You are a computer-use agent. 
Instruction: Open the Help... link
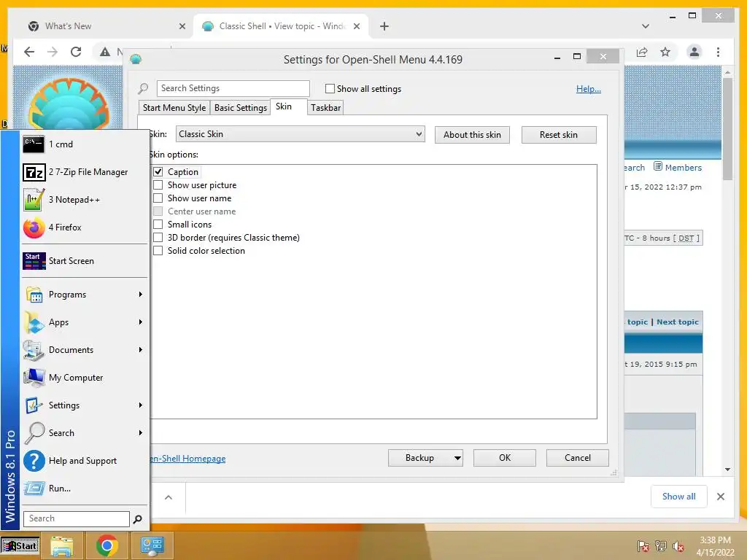589,89
